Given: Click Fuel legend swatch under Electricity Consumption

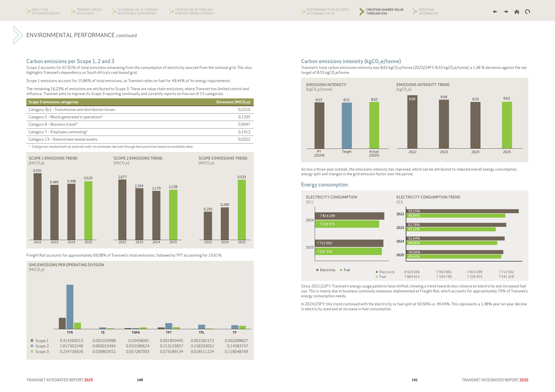Looking at the screenshot, I should pos(341,270).
